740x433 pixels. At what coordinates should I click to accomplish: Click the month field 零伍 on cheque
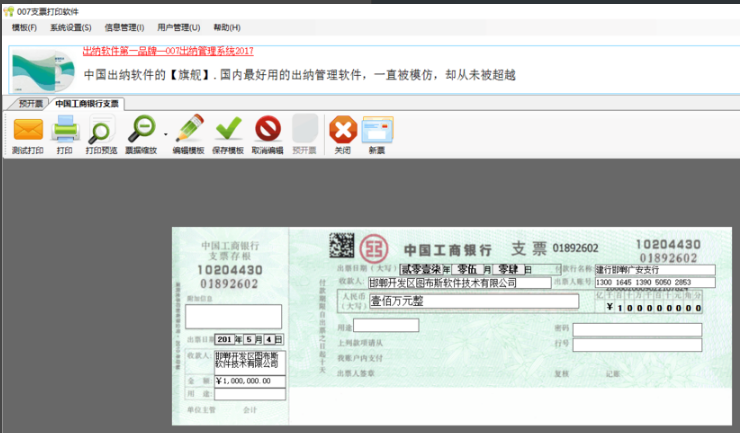[467, 270]
